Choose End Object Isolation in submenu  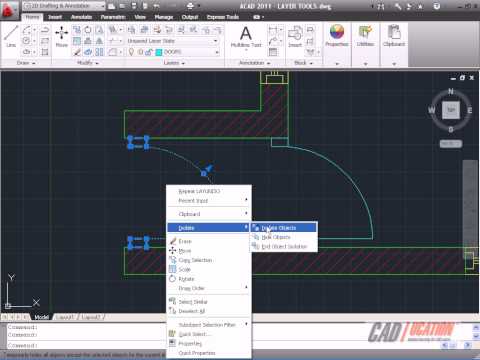point(284,246)
